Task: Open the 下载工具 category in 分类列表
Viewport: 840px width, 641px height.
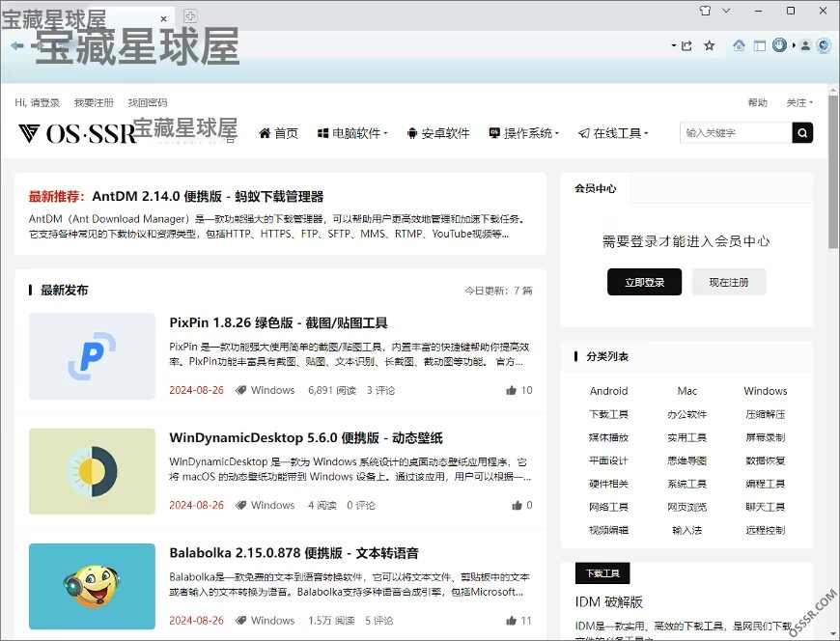Action: click(x=608, y=414)
